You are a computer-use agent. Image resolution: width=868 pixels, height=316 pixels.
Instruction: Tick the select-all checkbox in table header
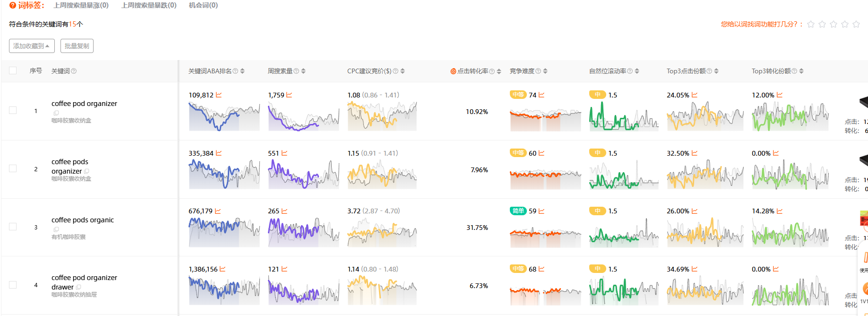tap(13, 70)
